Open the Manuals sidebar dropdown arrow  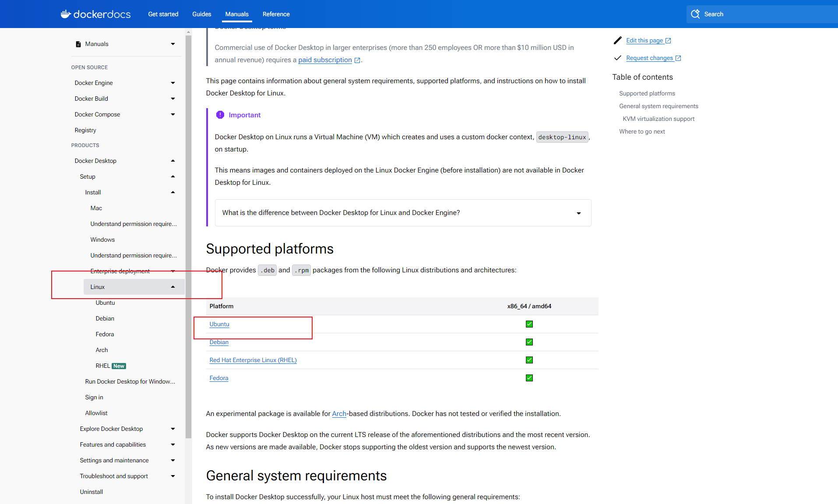[x=173, y=44]
